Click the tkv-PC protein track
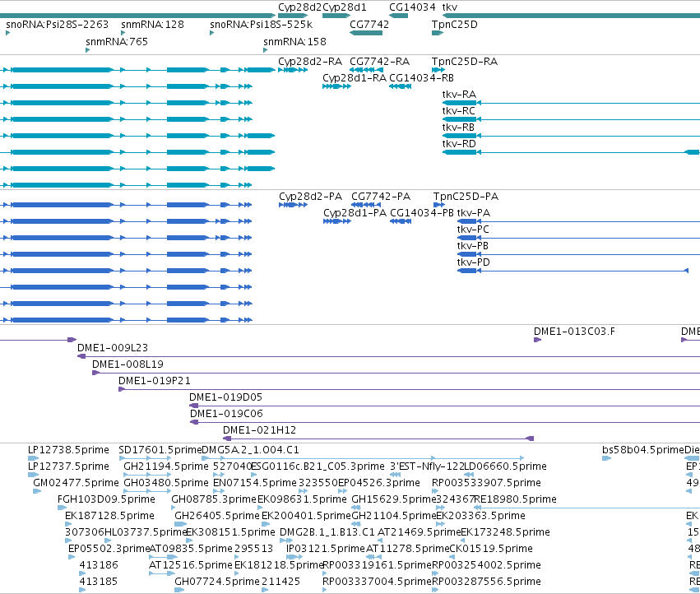This screenshot has height=594, width=700. [x=473, y=230]
